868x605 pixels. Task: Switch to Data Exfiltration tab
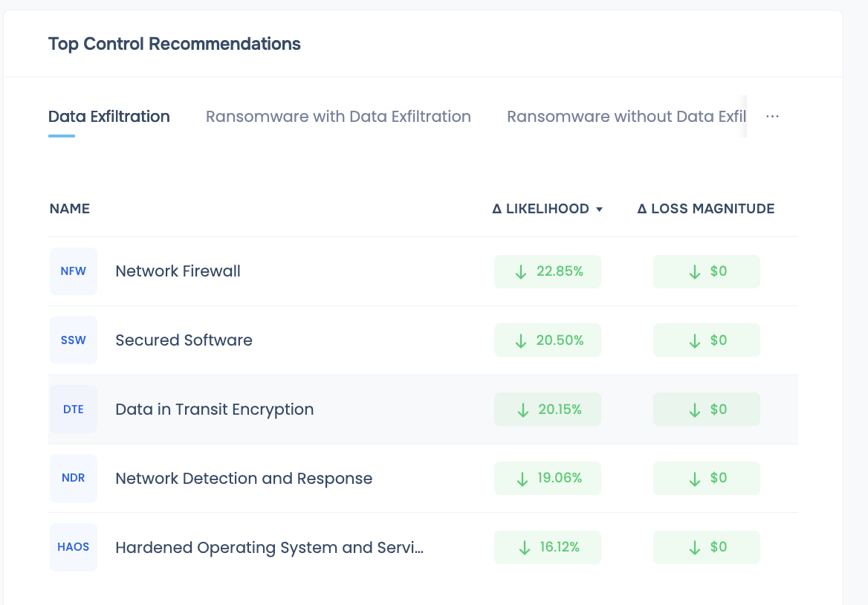109,117
